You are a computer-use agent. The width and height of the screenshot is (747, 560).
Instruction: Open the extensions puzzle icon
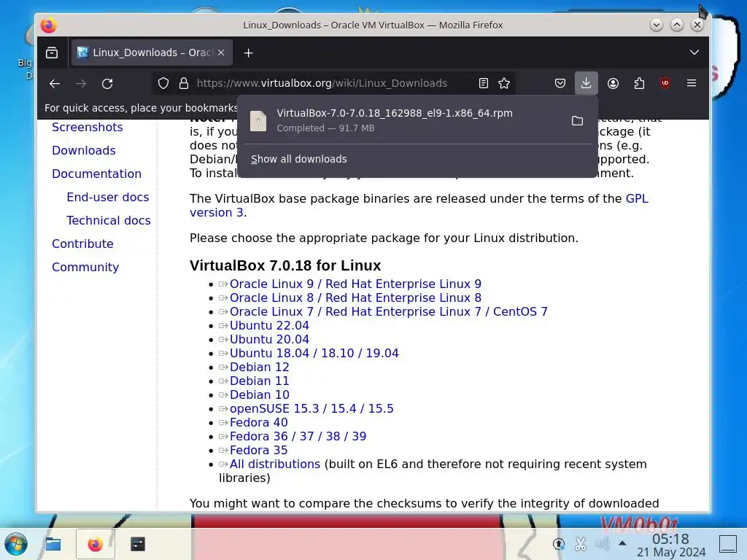pos(639,83)
